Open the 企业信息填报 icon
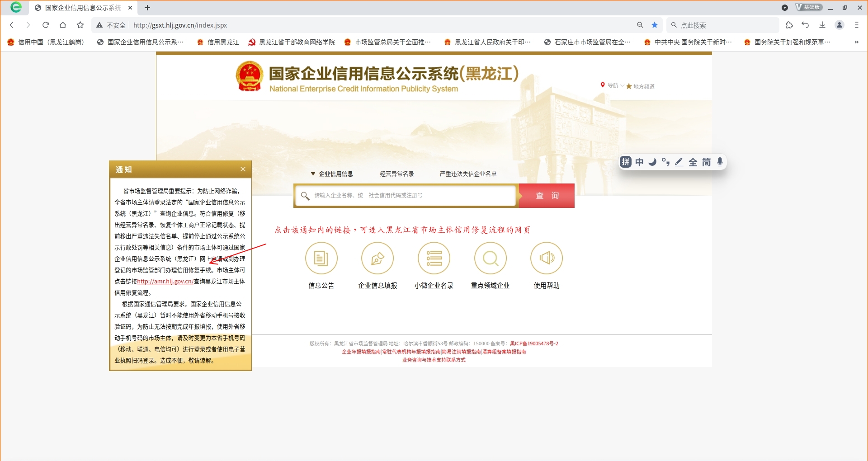 377,259
